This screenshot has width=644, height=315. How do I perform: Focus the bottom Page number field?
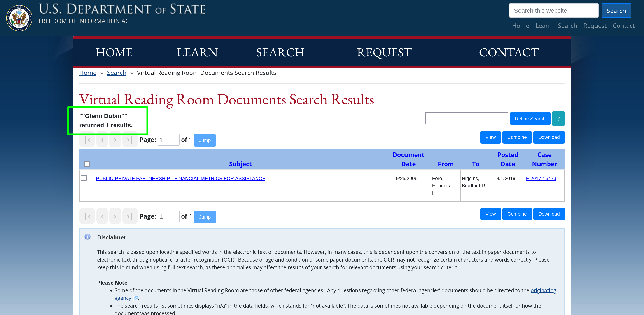168,216
